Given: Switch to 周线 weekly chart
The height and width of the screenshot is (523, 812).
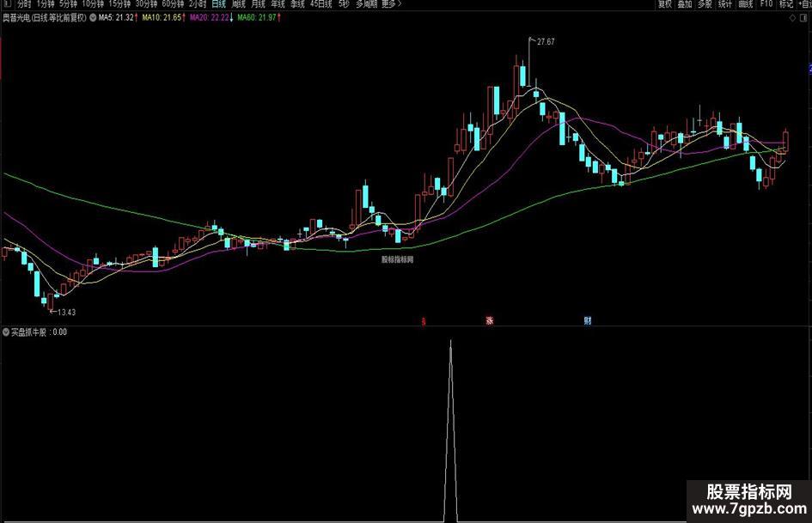Looking at the screenshot, I should click(x=239, y=3).
